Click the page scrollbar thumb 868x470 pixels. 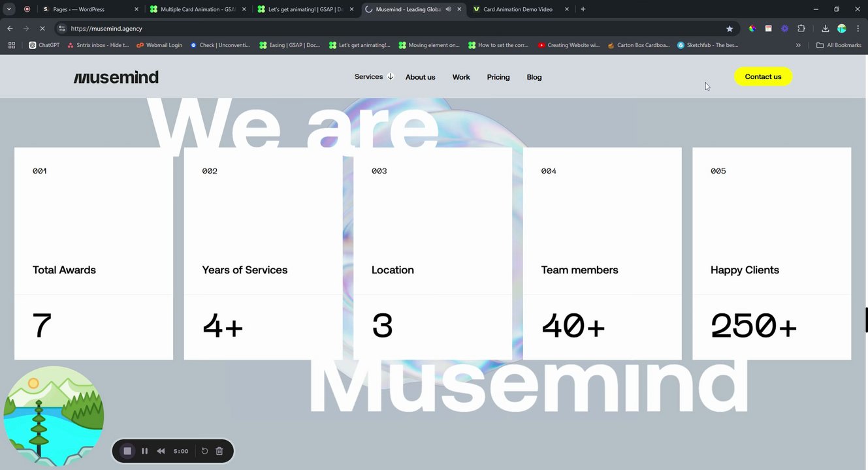coord(866,320)
